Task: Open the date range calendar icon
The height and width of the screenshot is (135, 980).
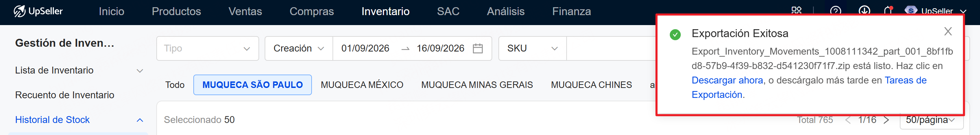Action: point(477,48)
